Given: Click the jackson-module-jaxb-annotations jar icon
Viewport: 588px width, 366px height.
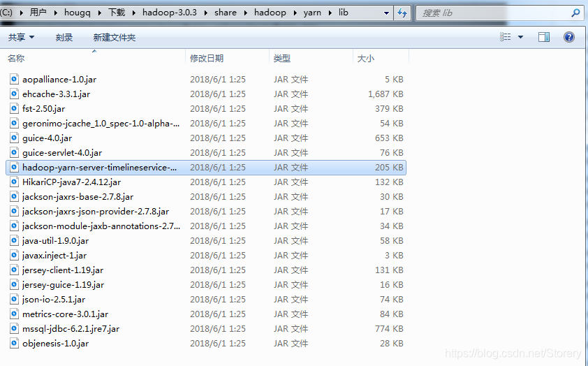Looking at the screenshot, I should pos(14,226).
